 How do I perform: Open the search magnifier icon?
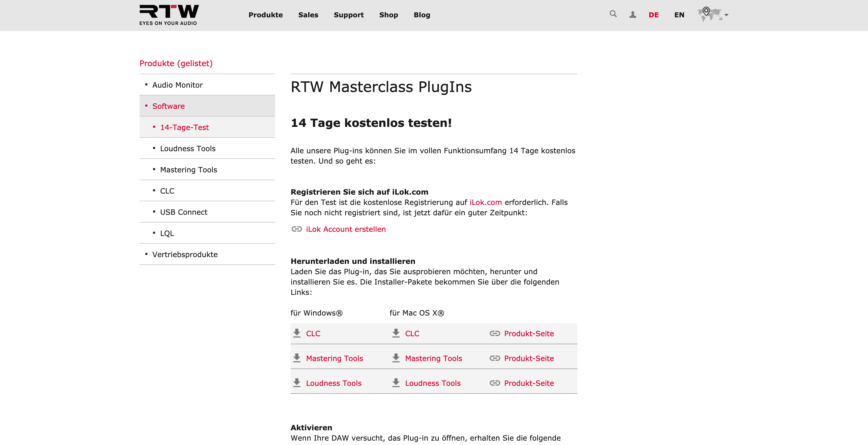613,14
